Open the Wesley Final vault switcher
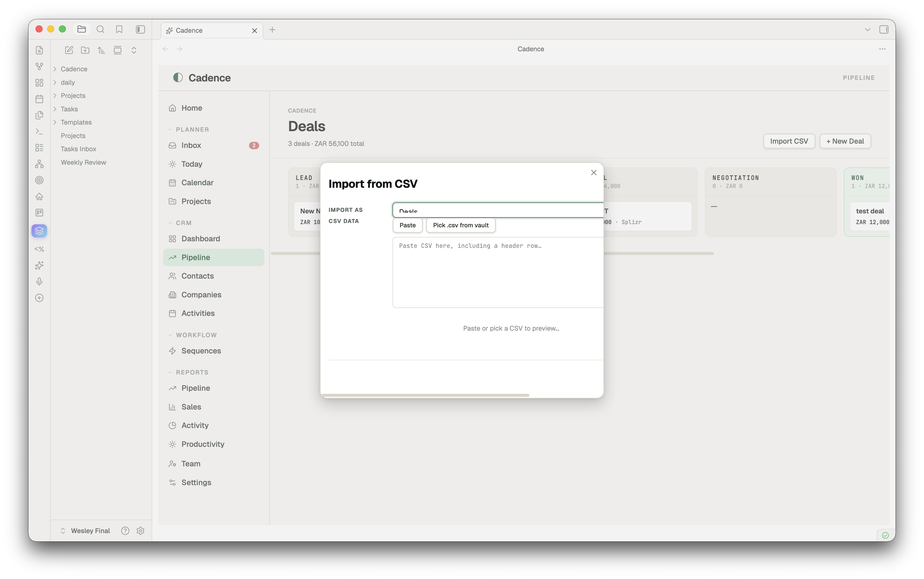The width and height of the screenshot is (924, 579). [x=85, y=530]
